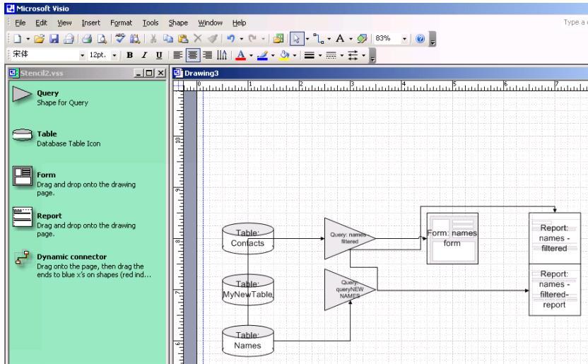Open the View menu
Image resolution: width=588 pixels, height=364 pixels.
click(64, 23)
